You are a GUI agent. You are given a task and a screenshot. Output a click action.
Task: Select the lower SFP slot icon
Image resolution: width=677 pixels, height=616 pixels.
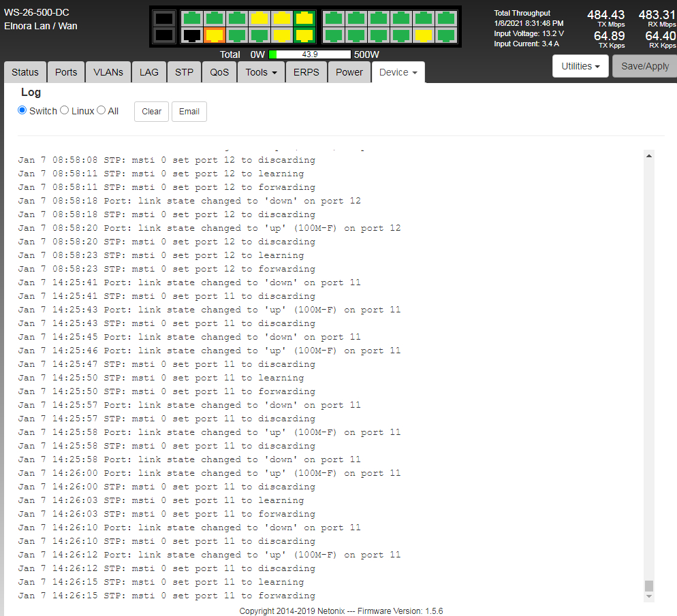164,35
